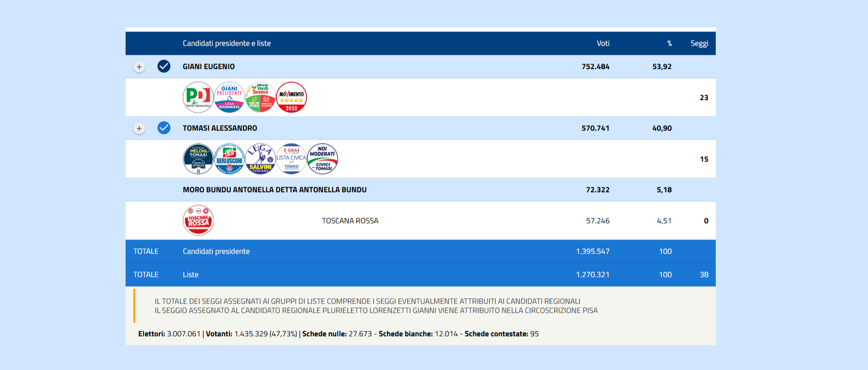This screenshot has height=370, width=868.
Task: Expand the Tomasi Alessandro row with plus
Action: pos(139,129)
